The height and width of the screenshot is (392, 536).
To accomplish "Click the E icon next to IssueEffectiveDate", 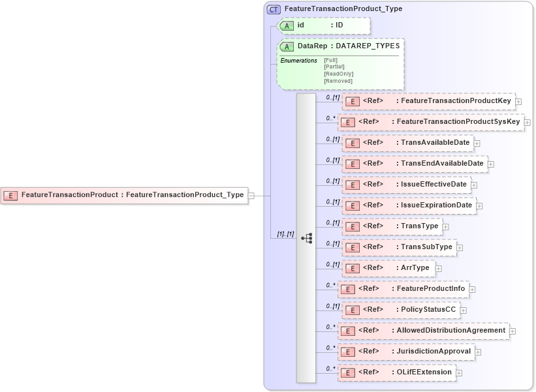I will tap(351, 185).
